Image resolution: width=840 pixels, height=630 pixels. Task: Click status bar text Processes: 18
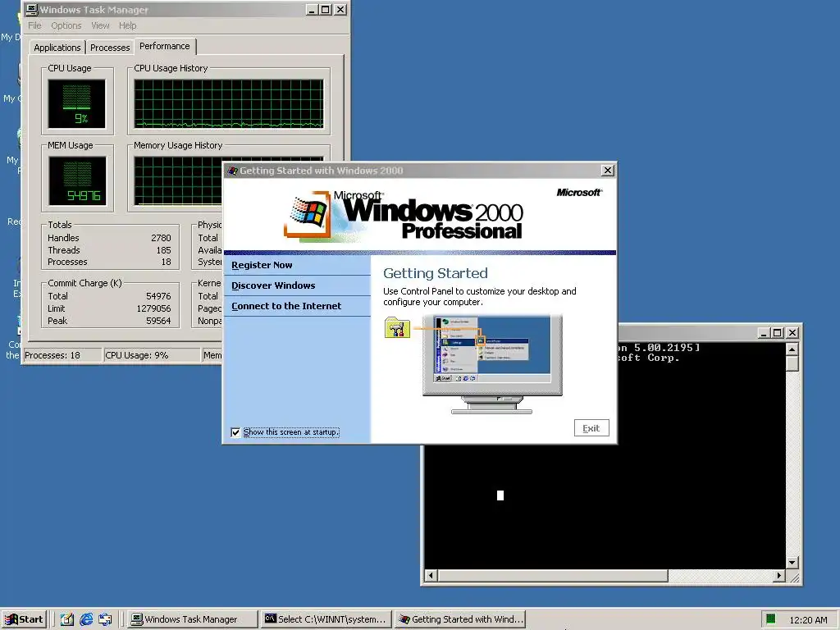[x=52, y=355]
